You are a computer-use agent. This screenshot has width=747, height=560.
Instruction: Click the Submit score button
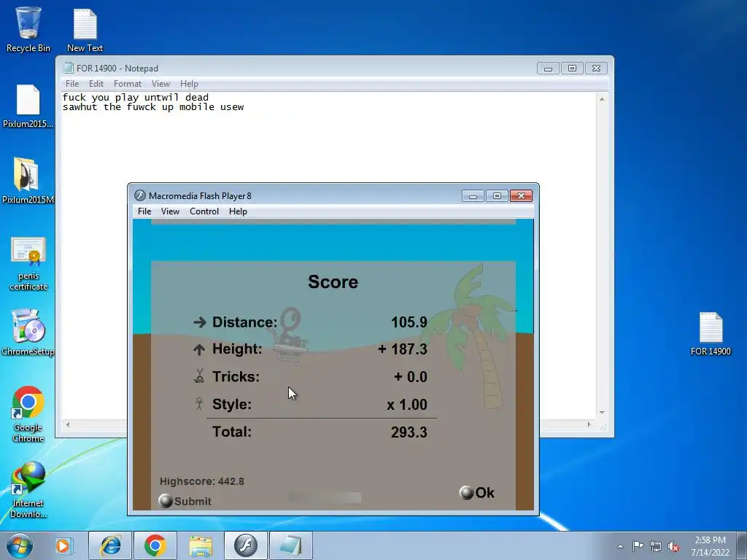tap(185, 501)
